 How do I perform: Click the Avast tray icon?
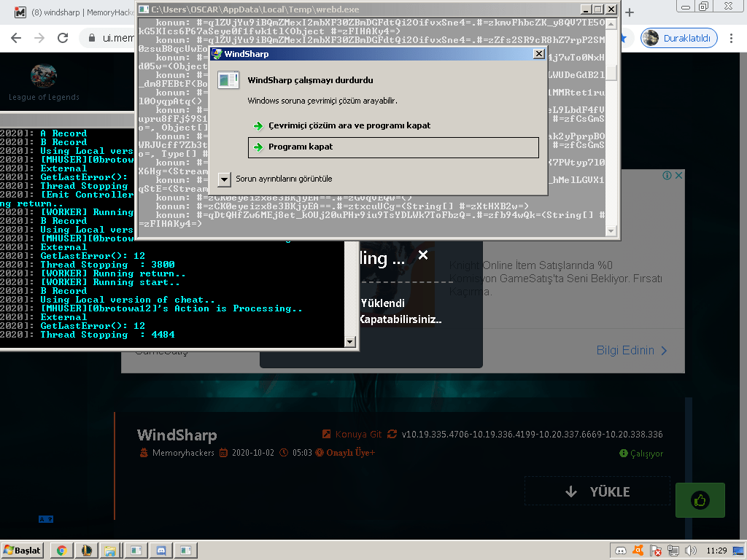pos(638,551)
